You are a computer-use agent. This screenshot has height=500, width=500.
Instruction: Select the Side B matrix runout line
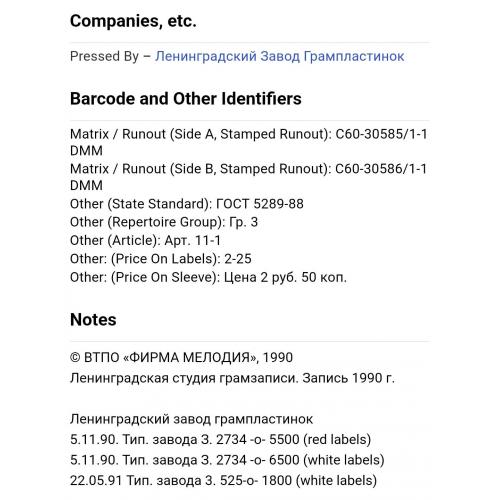248,177
